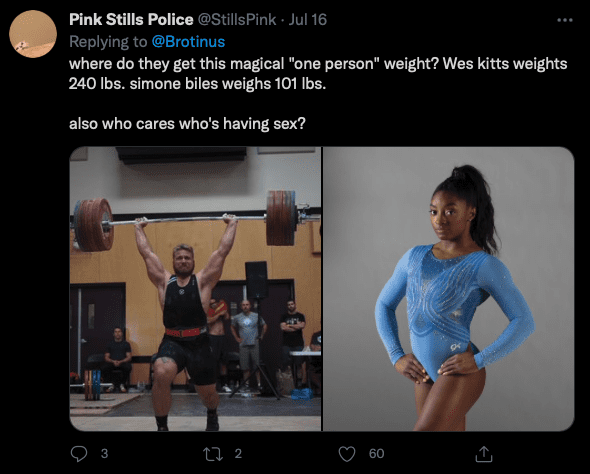Click the Pink Stills Police display name
Image resolution: width=590 pixels, height=474 pixels.
pos(131,20)
